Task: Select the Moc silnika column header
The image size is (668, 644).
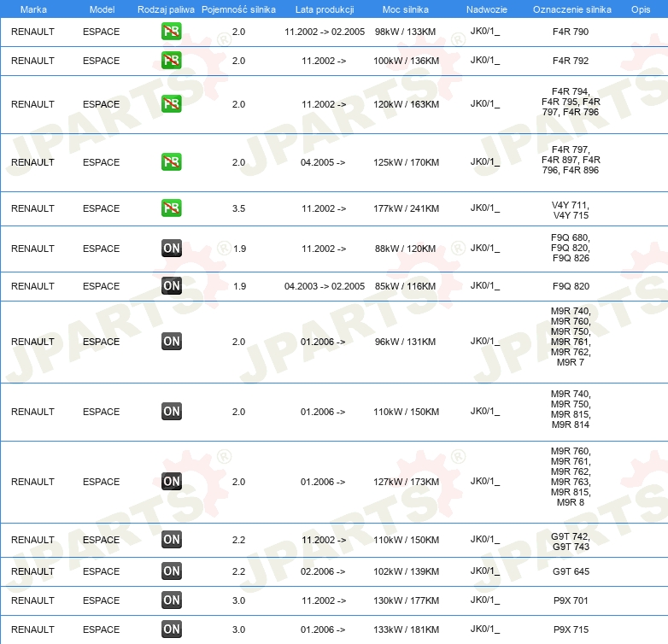Action: coord(406,9)
